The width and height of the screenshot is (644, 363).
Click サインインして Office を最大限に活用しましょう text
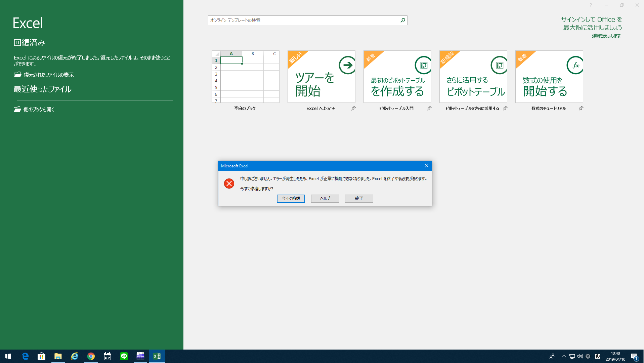592,24
